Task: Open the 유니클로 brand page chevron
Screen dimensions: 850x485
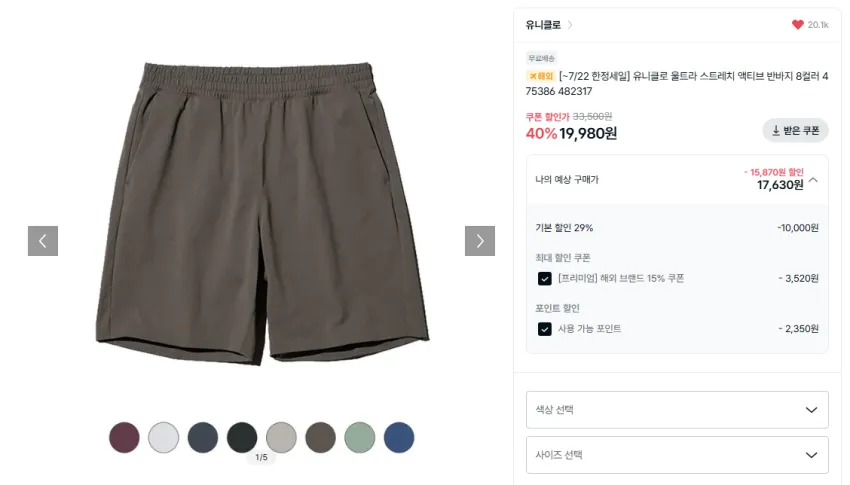Action: pyautogui.click(x=570, y=25)
